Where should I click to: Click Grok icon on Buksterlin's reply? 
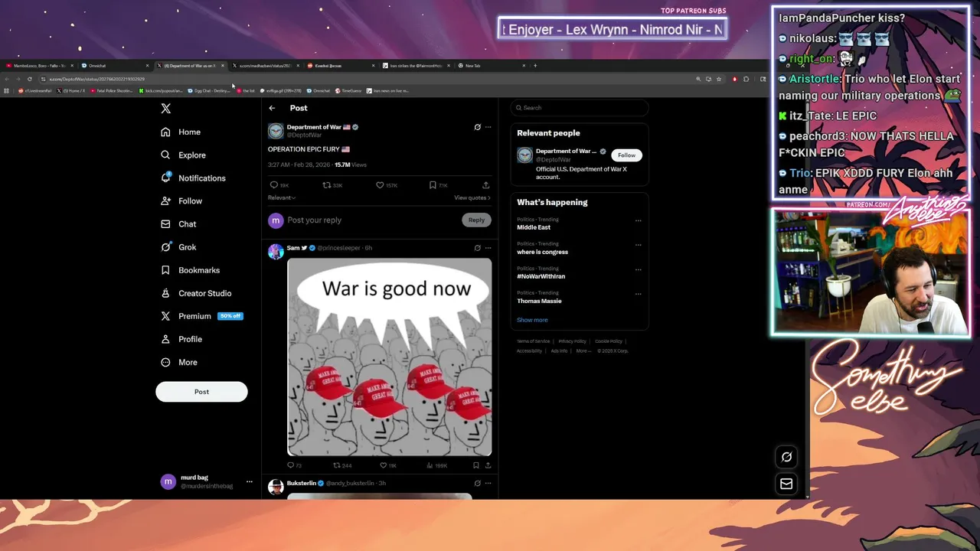[477, 484]
